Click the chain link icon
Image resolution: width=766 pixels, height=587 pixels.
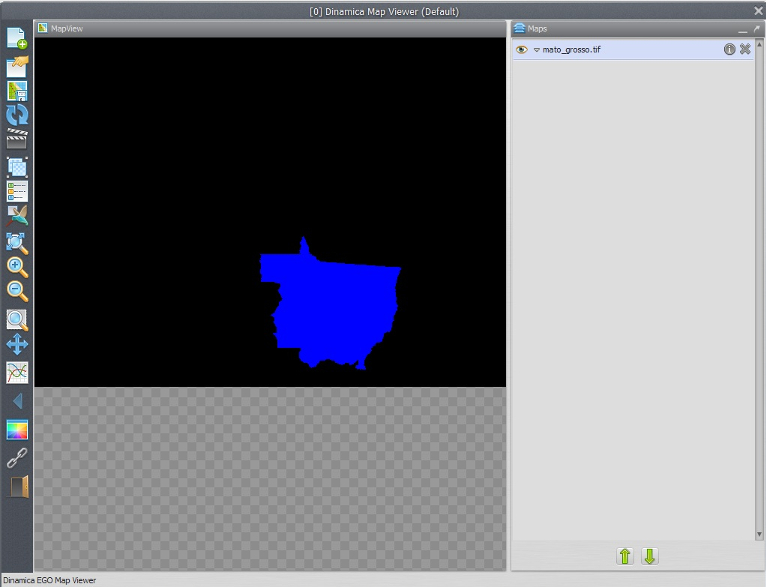[17, 458]
